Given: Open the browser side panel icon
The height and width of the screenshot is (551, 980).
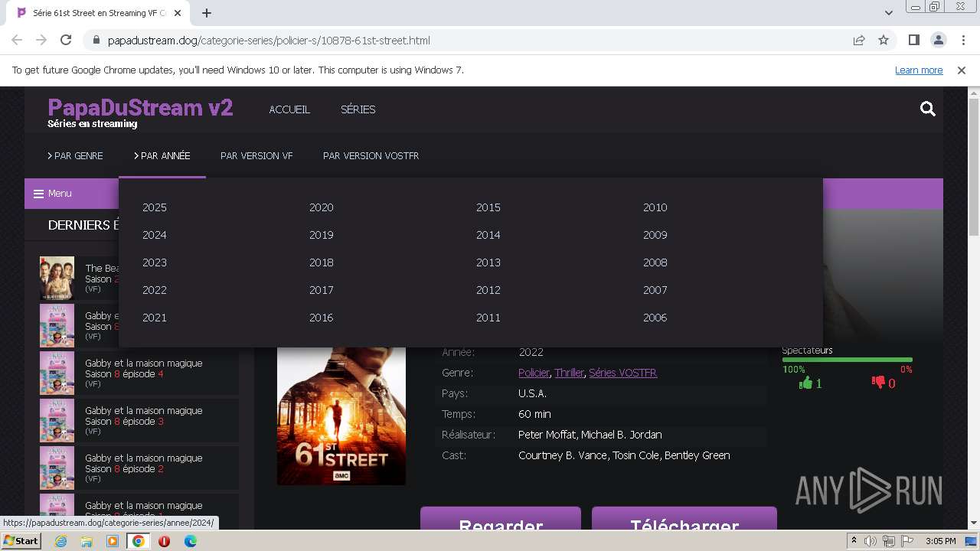Looking at the screenshot, I should (x=913, y=41).
